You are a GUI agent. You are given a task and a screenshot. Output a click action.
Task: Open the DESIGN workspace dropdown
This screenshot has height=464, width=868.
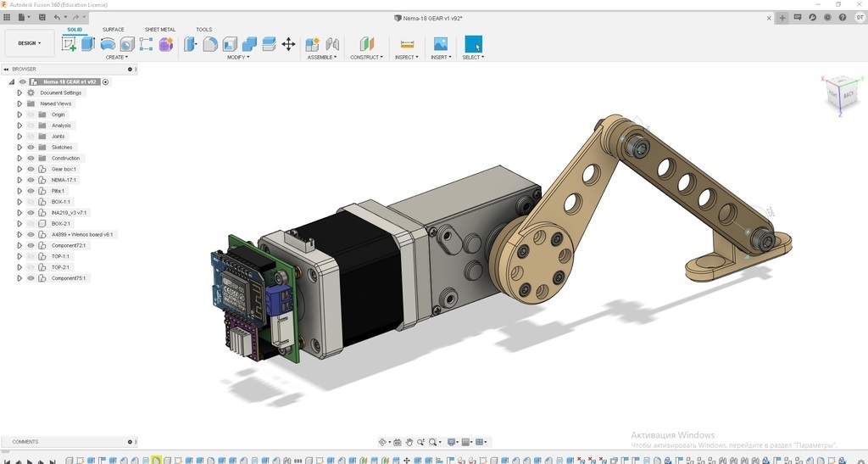tap(30, 43)
